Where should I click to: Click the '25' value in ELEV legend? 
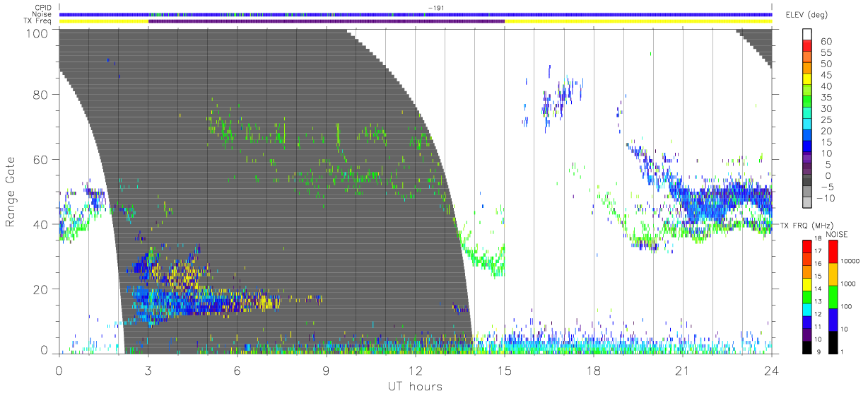point(826,120)
